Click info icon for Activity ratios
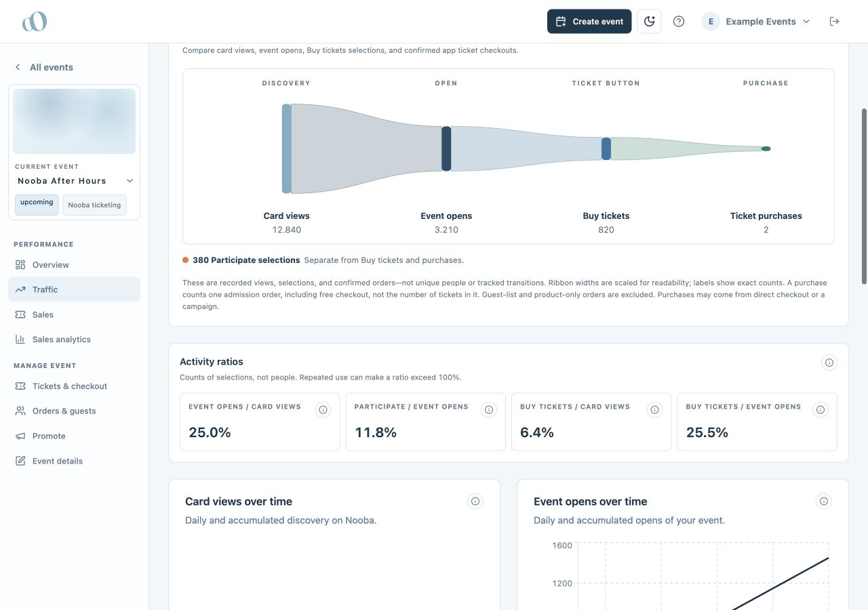 [829, 363]
